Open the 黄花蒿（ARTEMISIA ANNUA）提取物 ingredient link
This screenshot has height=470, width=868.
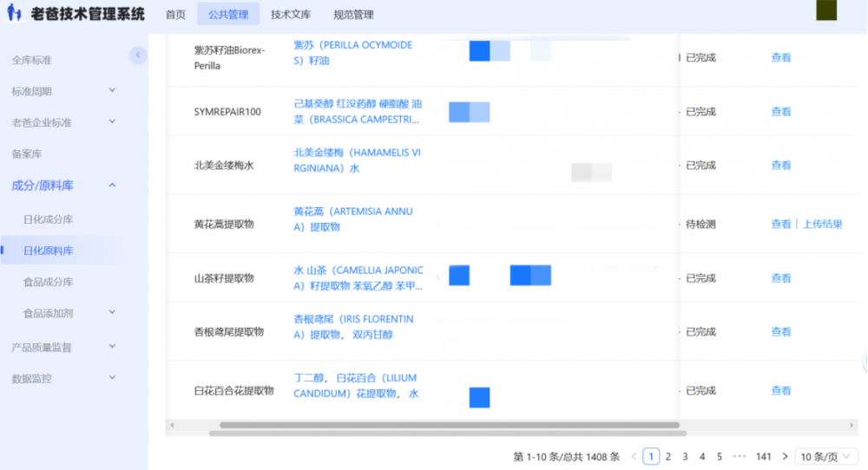click(x=353, y=219)
